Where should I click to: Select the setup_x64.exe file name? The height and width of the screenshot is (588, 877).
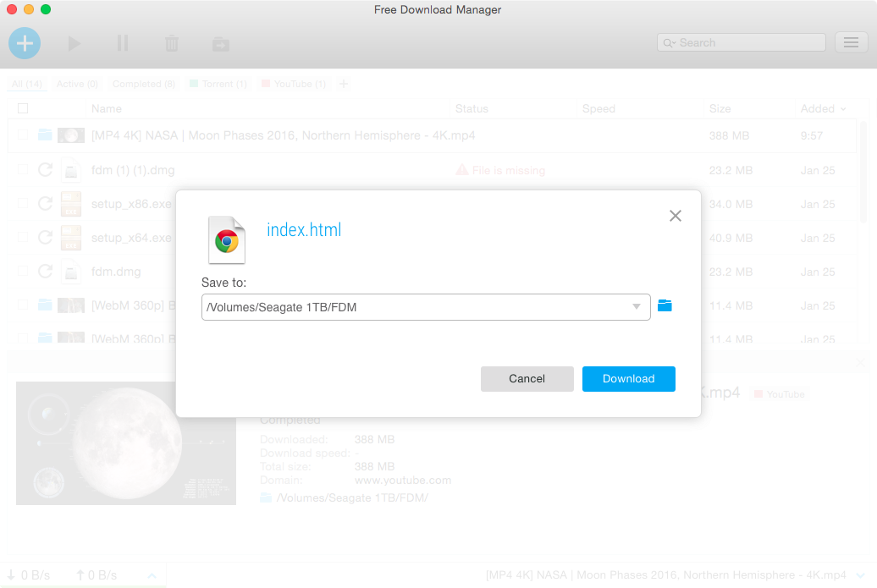pyautogui.click(x=131, y=238)
